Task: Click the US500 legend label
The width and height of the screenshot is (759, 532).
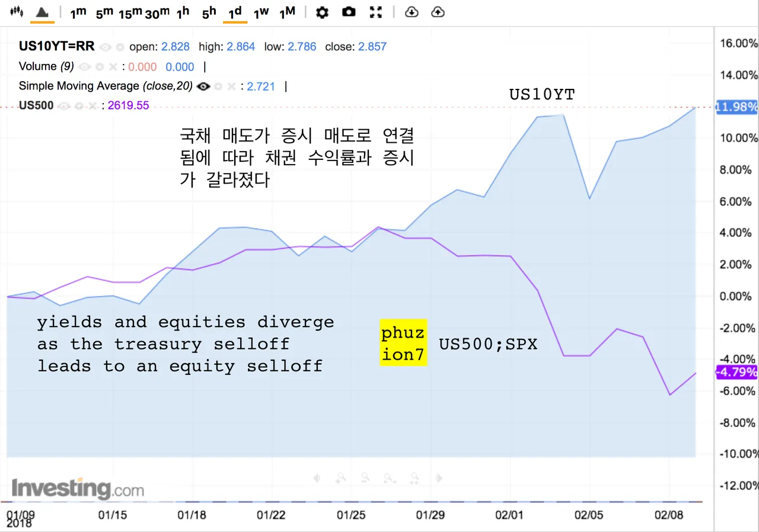Action: click(x=36, y=106)
